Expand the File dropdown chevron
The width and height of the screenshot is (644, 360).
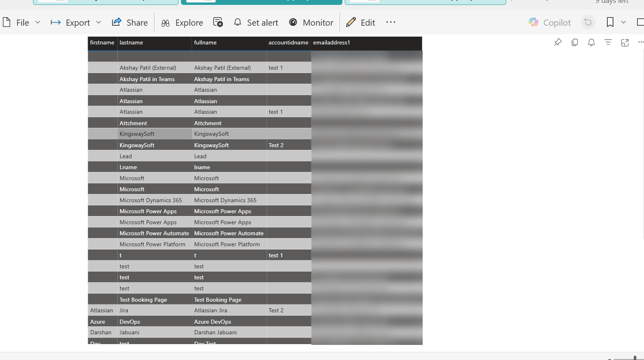pos(38,22)
